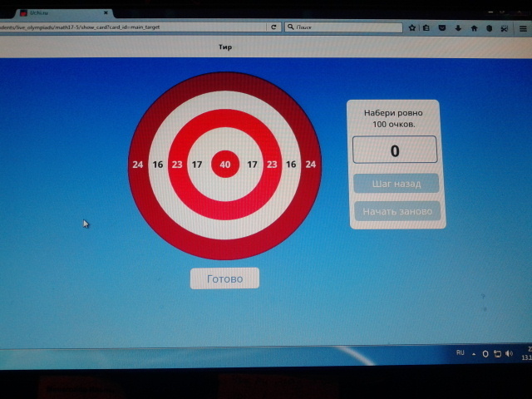Click the volume speaker tray icon
Screen dimensions: 532x399
click(508, 354)
